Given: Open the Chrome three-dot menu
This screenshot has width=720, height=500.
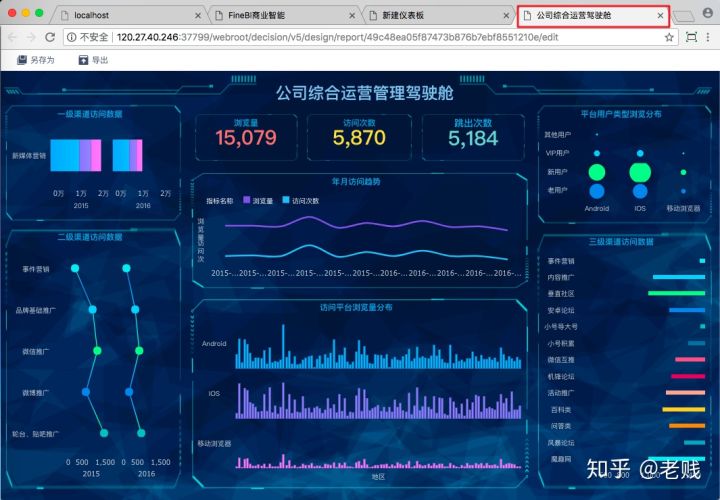Looking at the screenshot, I should (x=708, y=37).
